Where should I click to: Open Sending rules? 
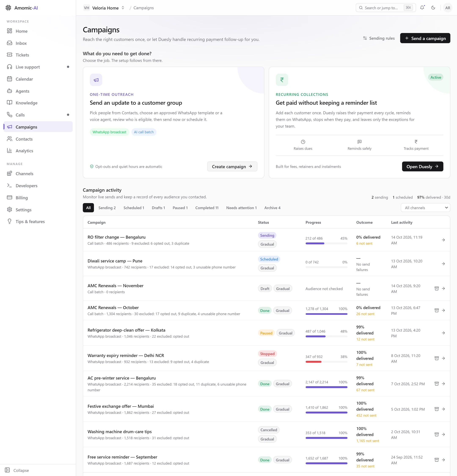coord(379,38)
